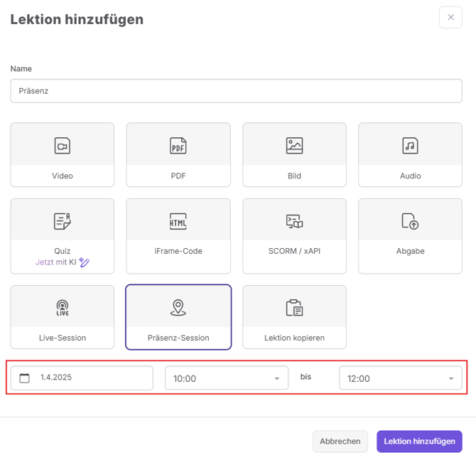
Task: Click the Lektion kopieren card label
Action: [x=294, y=338]
